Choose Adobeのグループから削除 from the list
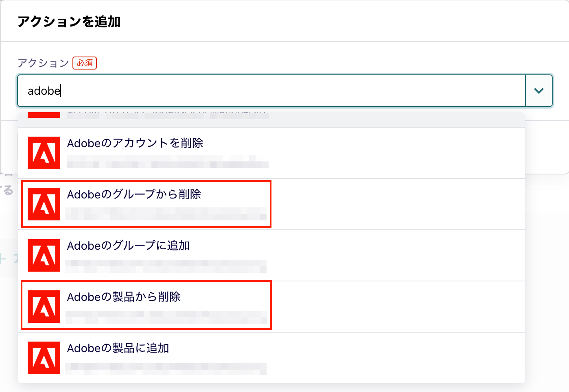 click(x=271, y=204)
